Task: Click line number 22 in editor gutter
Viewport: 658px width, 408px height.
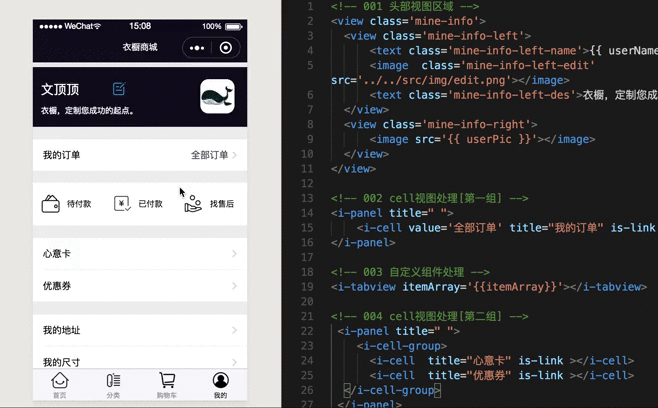Action: (307, 331)
